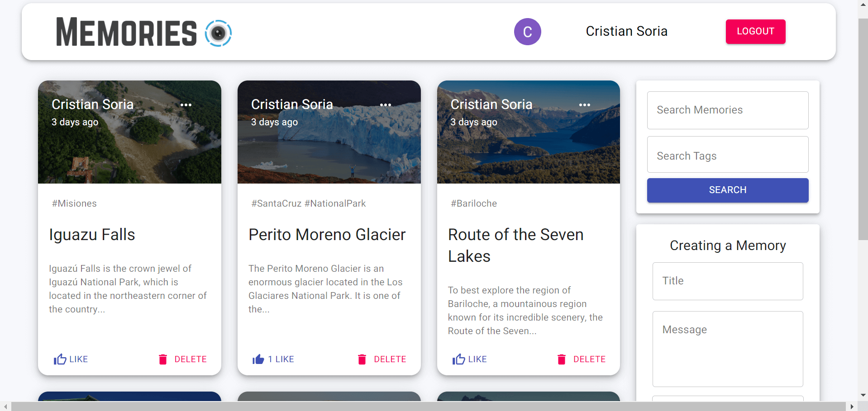Open more options on Iguazu Falls card
Screen dimensions: 868x411
point(186,105)
